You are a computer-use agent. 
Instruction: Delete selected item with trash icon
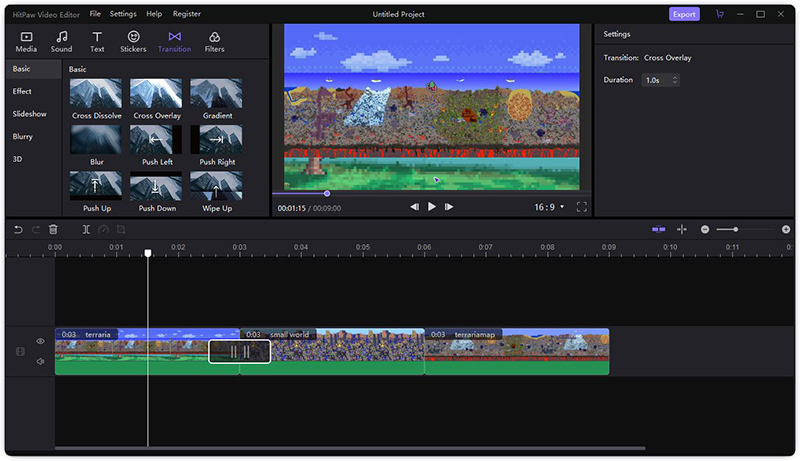click(x=53, y=229)
